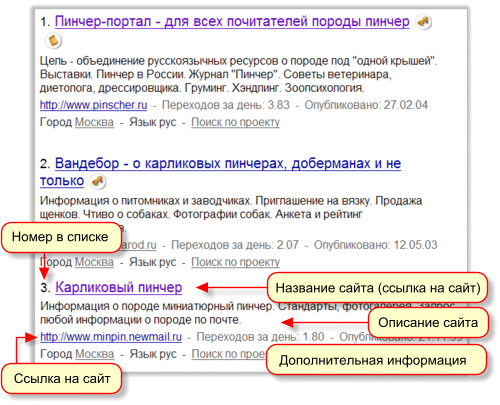Click the round tag icon below first title
Image resolution: width=500 pixels, height=405 pixels.
(53, 41)
